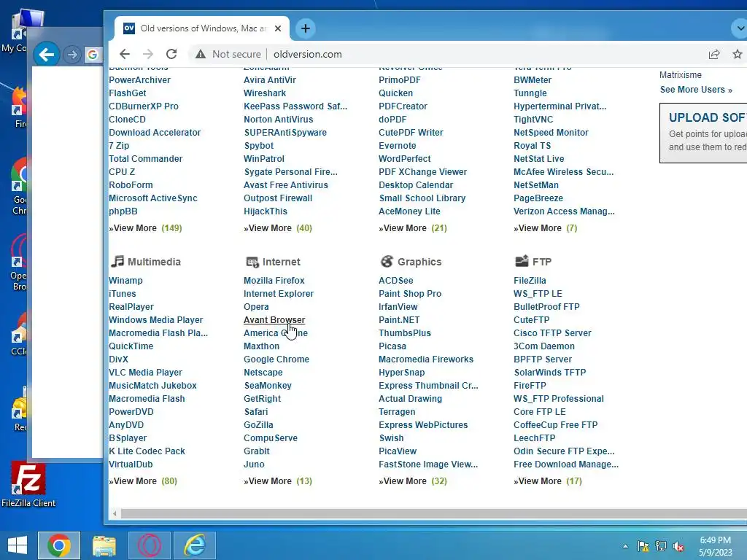Click the Matrixisme user name
The image size is (747, 560).
681,75
